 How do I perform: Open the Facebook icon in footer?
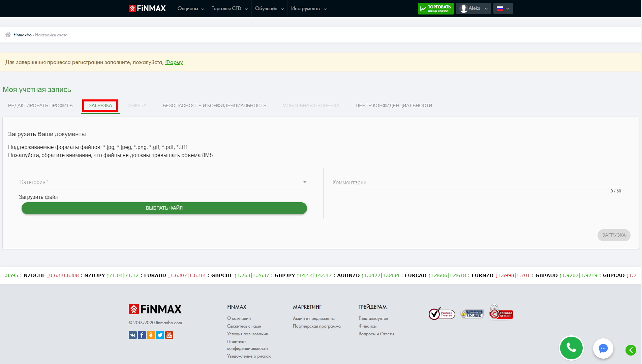(x=142, y=335)
